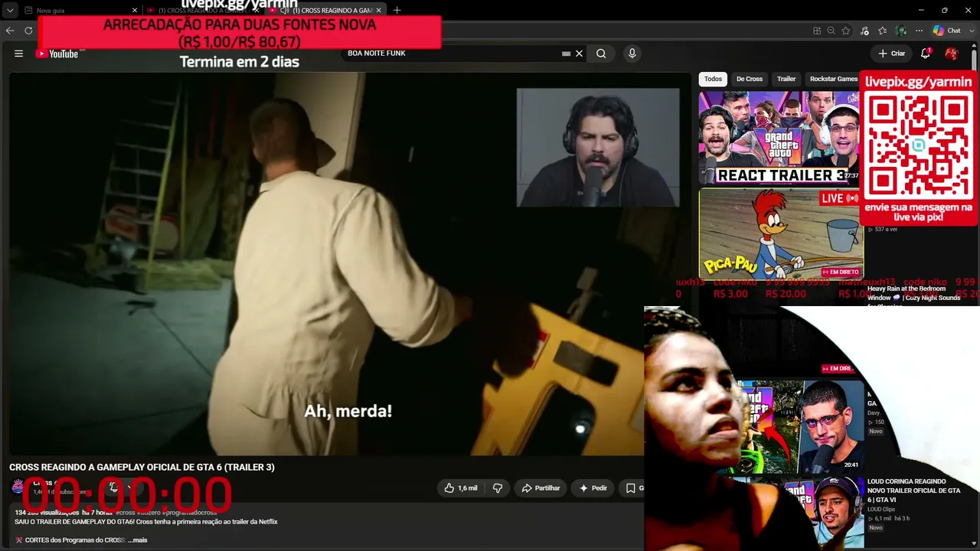Open the Pica-Pau live stream thumbnail
The image size is (980, 551).
click(780, 234)
